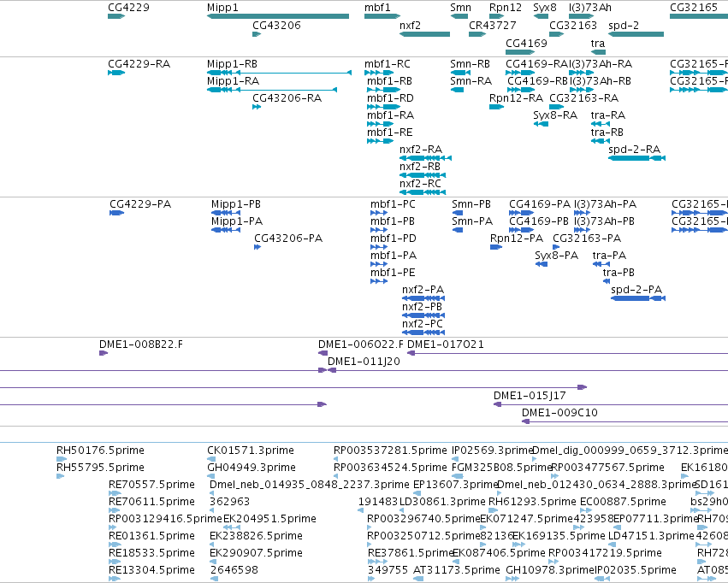Viewport: 728px width, 583px height.
Task: Select the mbf1-RD transcript
Action: (383, 107)
